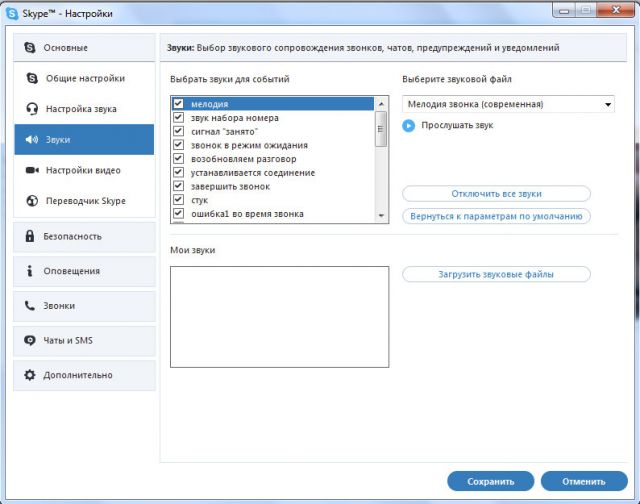Screen dimensions: 640x504
Task: Open Общие настройки page
Action: tap(84, 78)
